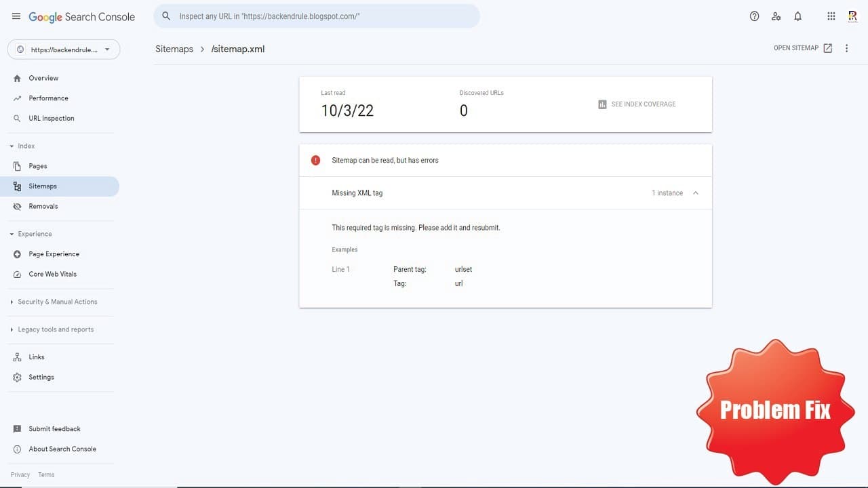This screenshot has height=488, width=868.
Task: Click the Line 1 example entry
Action: tap(341, 270)
